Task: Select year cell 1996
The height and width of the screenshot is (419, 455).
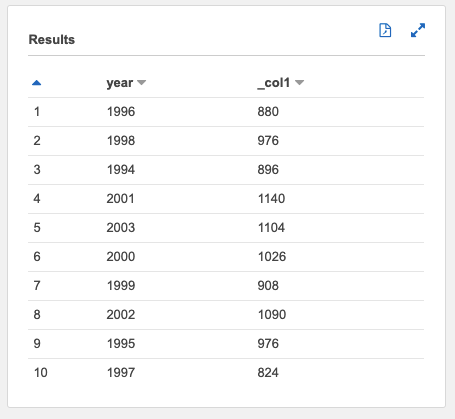Action: click(121, 112)
